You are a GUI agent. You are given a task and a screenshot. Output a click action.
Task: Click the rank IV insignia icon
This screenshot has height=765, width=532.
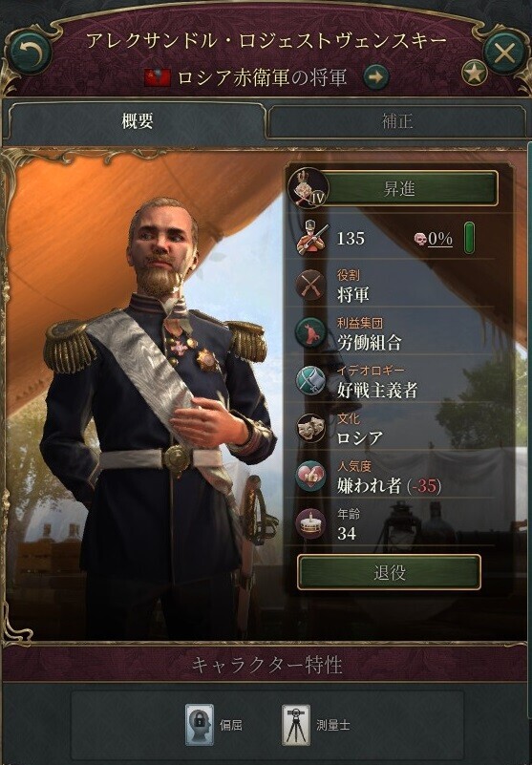click(x=308, y=188)
